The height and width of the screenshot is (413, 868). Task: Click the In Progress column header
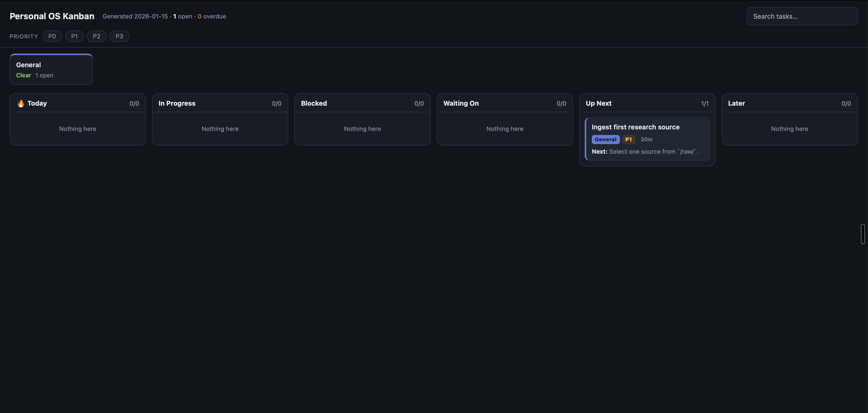[x=220, y=103]
